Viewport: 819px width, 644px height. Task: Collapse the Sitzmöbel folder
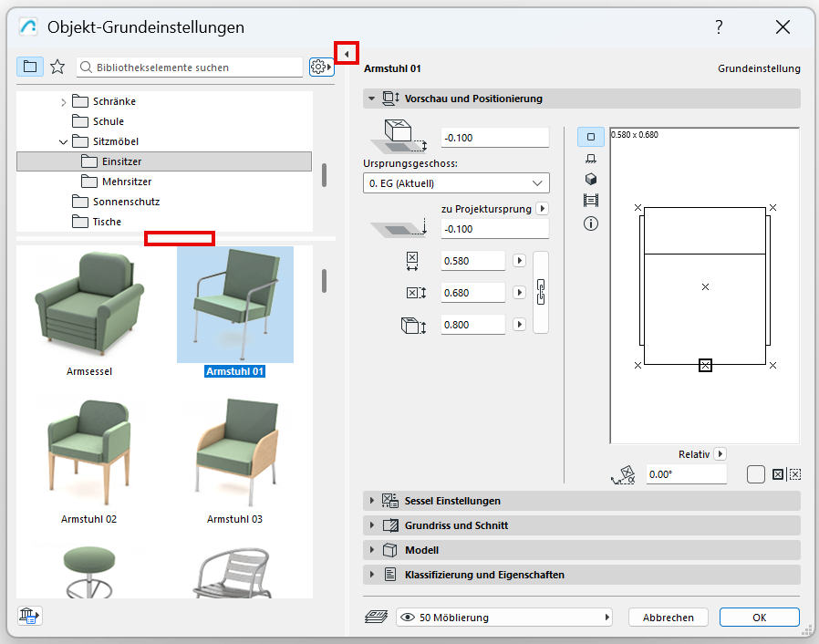click(63, 142)
